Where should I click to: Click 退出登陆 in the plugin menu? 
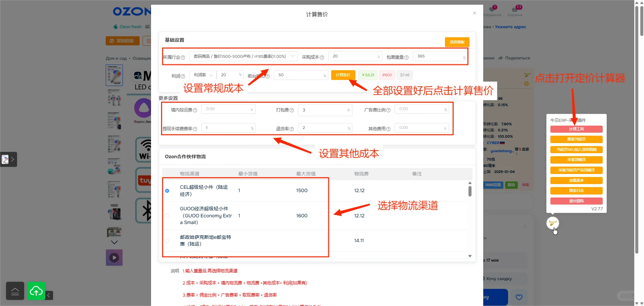pos(576,201)
